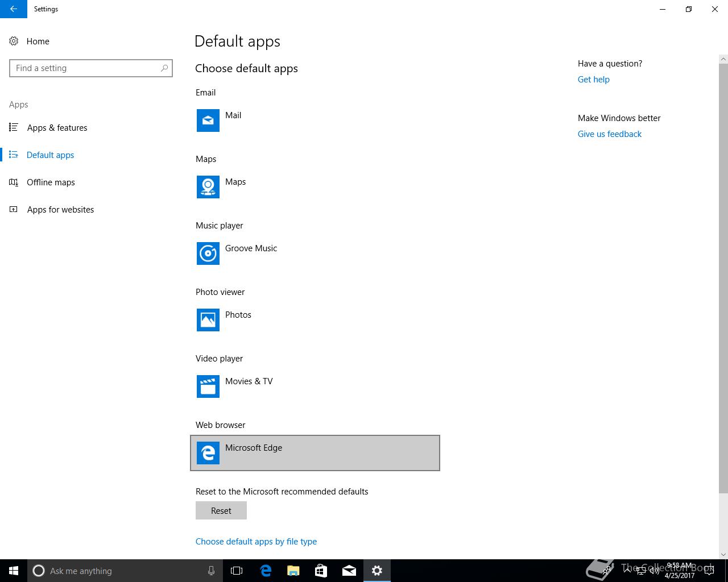Click the Reset button
728x582 pixels.
coord(221,510)
